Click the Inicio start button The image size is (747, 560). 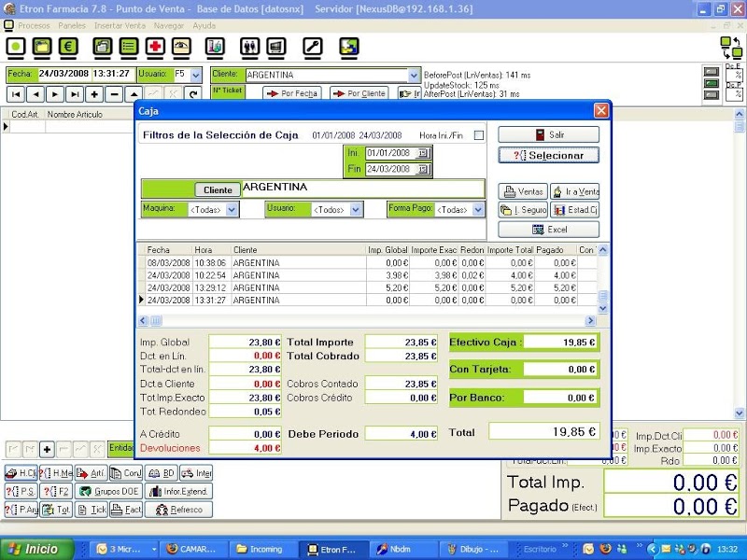click(37, 549)
